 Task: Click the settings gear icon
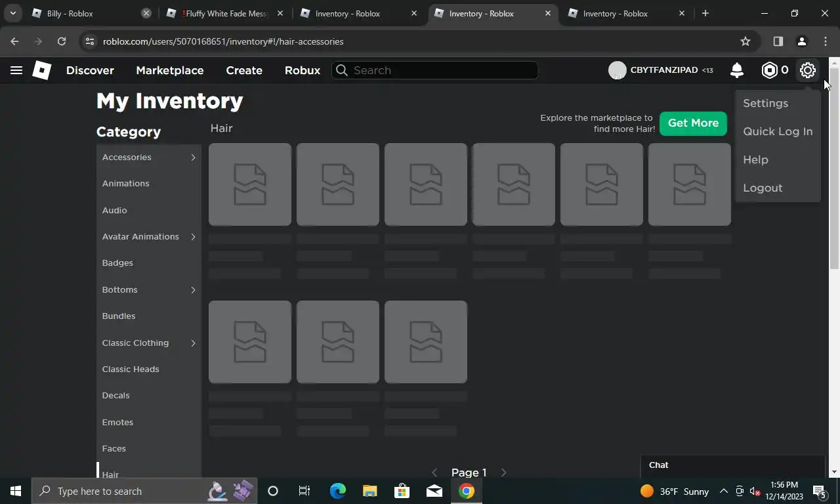click(x=808, y=70)
